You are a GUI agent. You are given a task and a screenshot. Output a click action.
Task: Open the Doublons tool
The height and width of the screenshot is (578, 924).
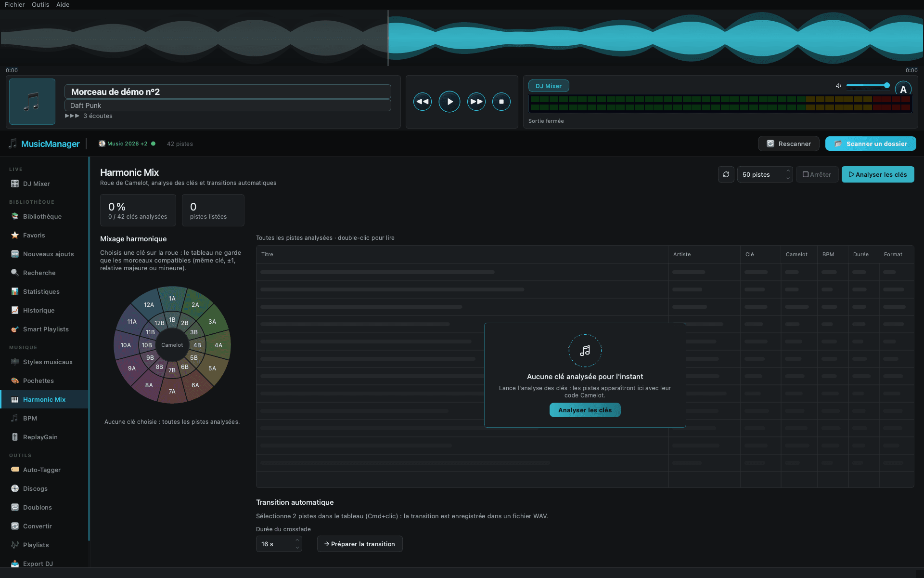pos(44,507)
